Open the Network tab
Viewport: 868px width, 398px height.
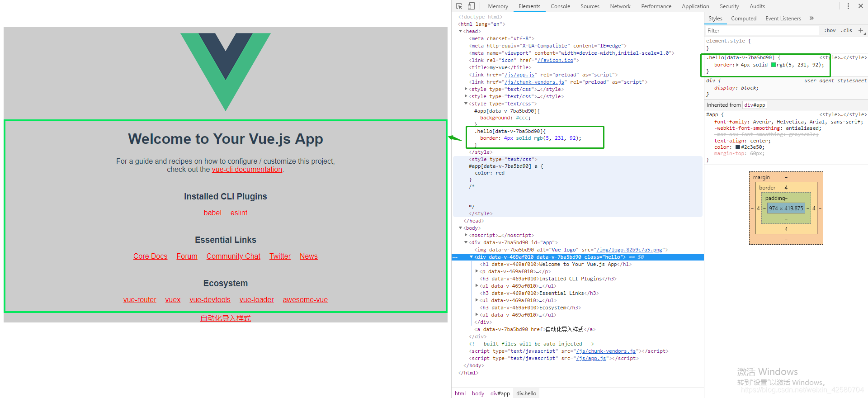(620, 6)
